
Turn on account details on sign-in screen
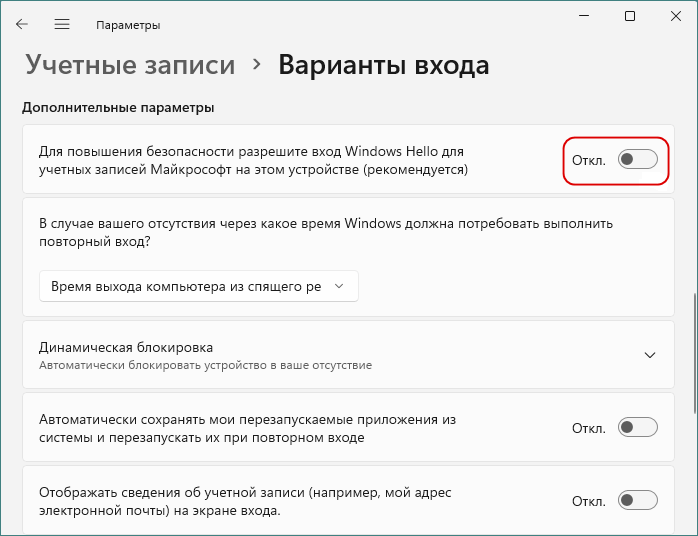click(637, 500)
